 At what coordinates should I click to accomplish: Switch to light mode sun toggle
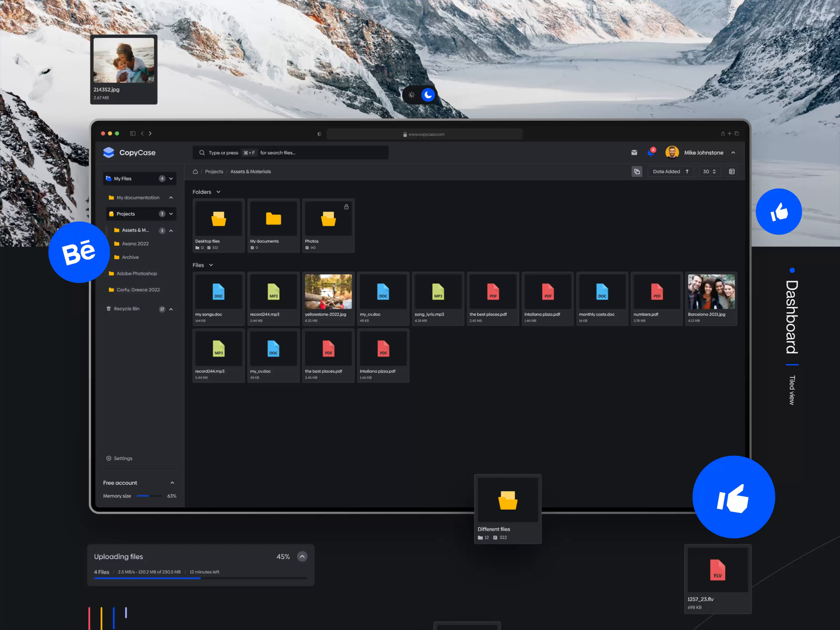[412, 95]
